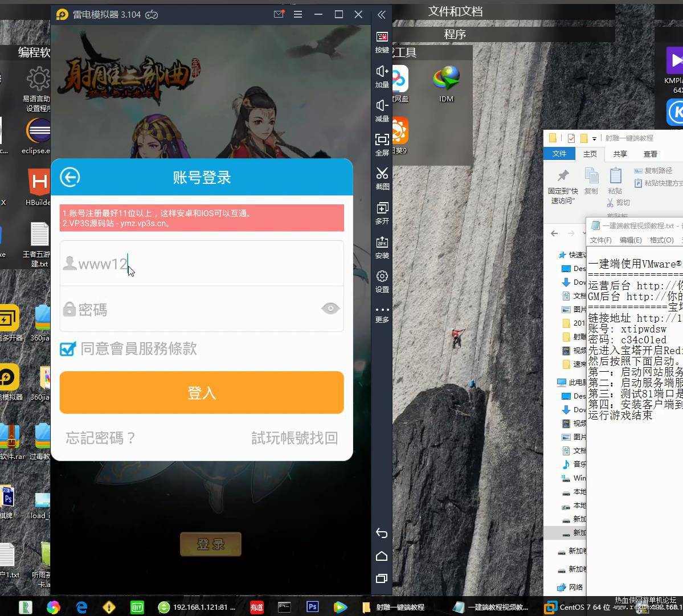Viewport: 683px width, 616px height.
Task: Click the 减量 volume down icon
Action: [x=382, y=111]
